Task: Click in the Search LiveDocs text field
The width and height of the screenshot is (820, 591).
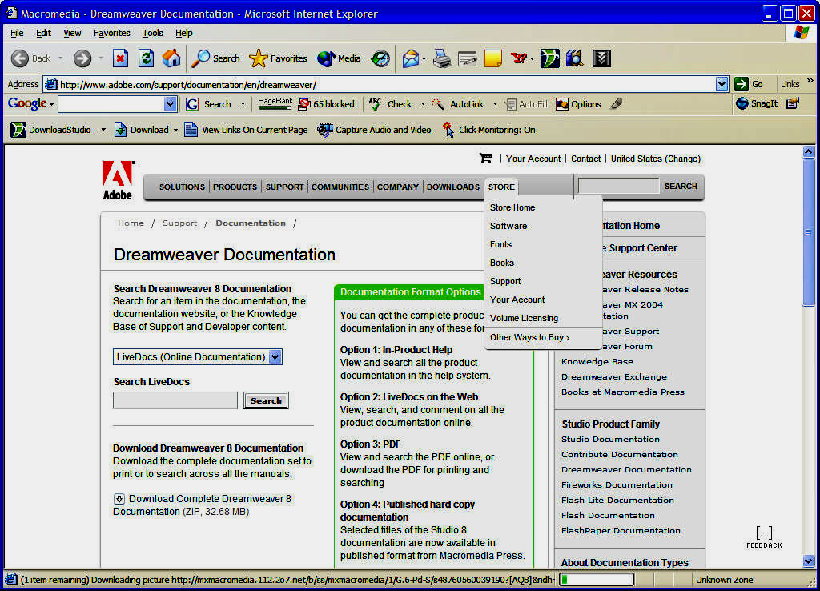Action: [x=175, y=401]
